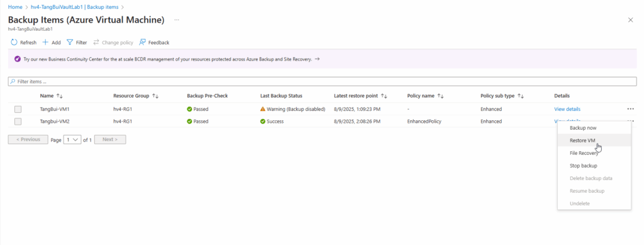Close the Backup Items blade with the X
The width and height of the screenshot is (644, 245).
pyautogui.click(x=630, y=20)
